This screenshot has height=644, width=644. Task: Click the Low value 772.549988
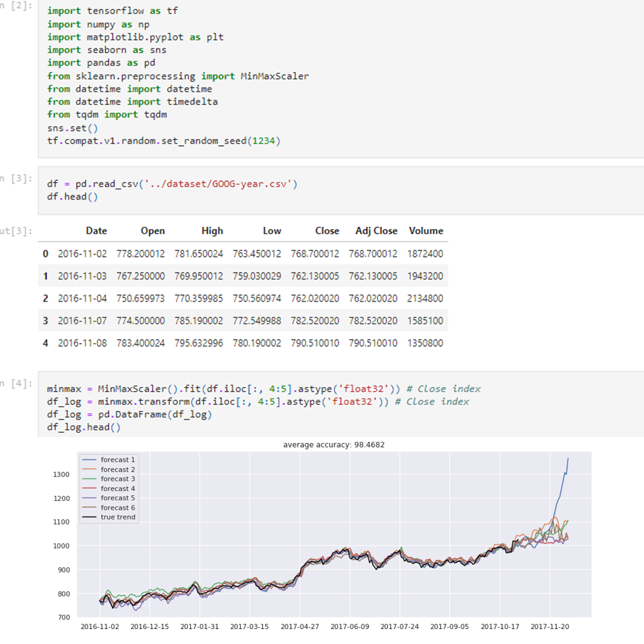[257, 320]
